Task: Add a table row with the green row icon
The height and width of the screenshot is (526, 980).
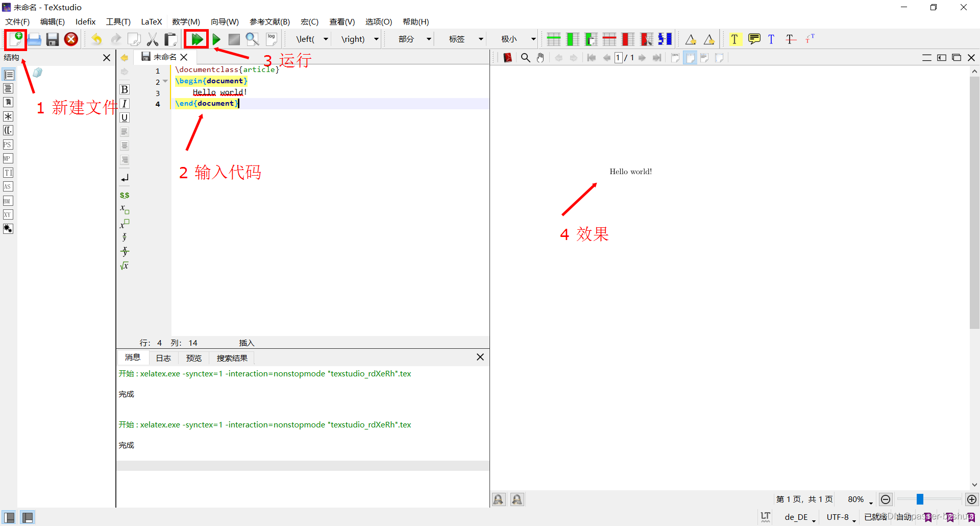Action: 554,39
